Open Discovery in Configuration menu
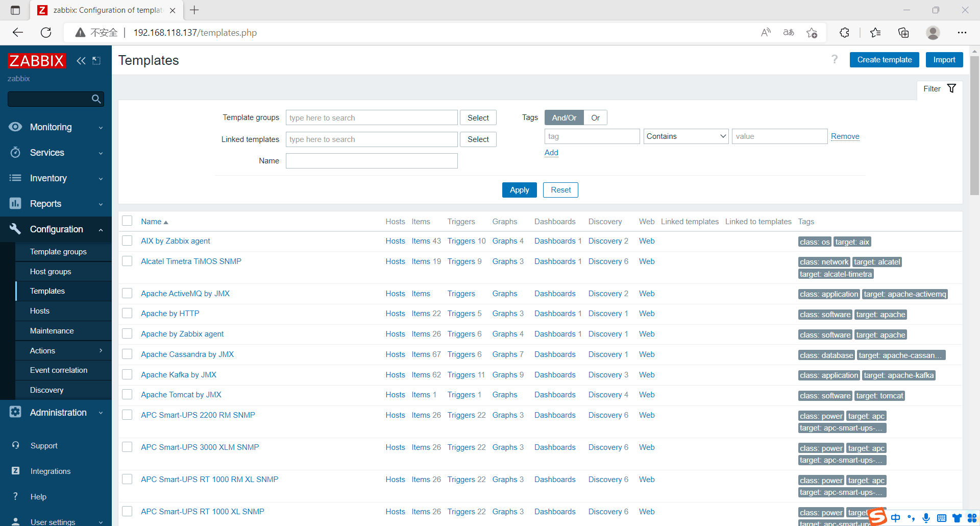This screenshot has width=980, height=526. click(x=63, y=390)
